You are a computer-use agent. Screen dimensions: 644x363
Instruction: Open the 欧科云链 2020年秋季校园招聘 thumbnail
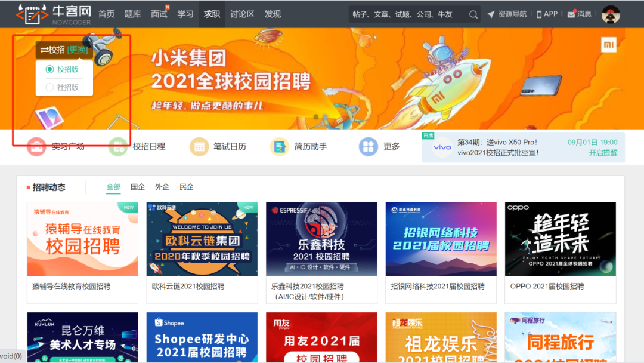point(202,239)
